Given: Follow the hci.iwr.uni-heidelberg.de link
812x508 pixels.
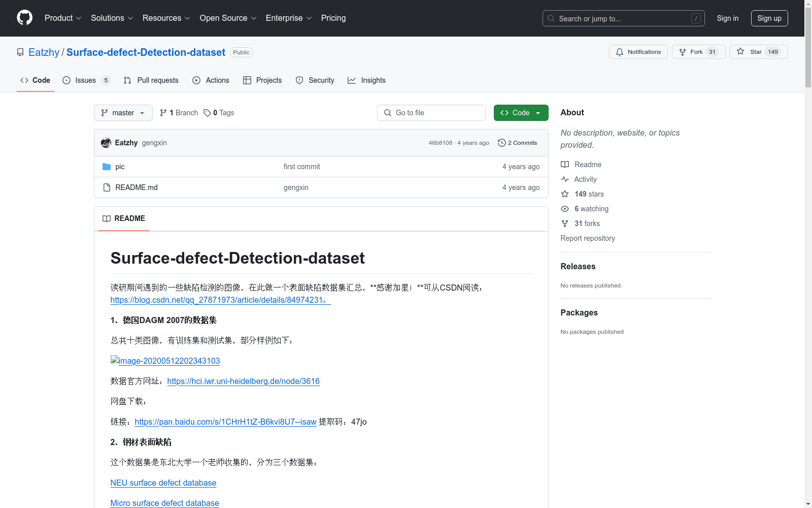Looking at the screenshot, I should (243, 381).
